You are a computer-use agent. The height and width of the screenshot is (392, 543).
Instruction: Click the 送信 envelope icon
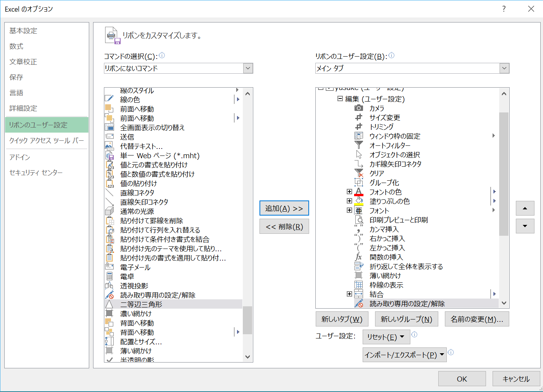pyautogui.click(x=109, y=137)
